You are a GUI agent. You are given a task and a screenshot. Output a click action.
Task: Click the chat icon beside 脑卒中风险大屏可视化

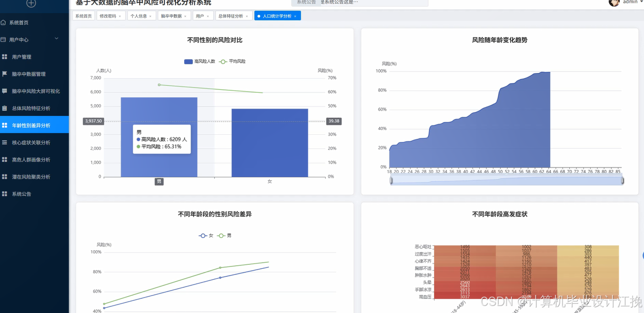click(5, 91)
